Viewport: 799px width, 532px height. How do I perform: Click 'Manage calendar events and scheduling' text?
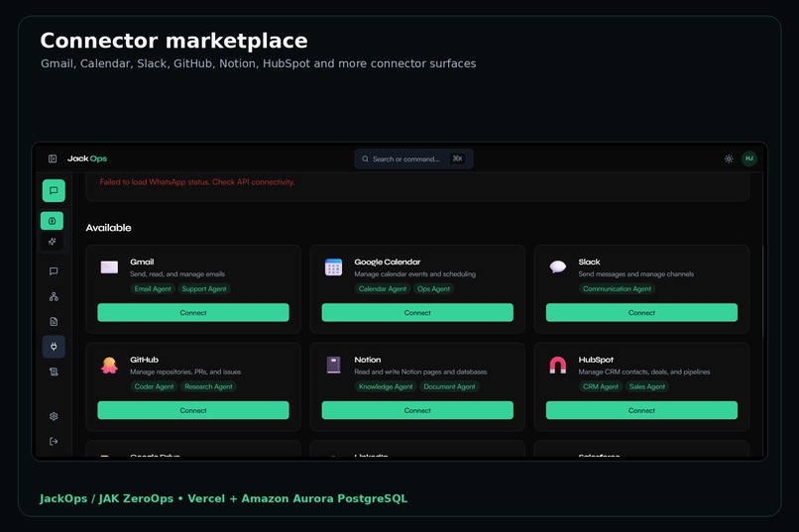(x=414, y=273)
